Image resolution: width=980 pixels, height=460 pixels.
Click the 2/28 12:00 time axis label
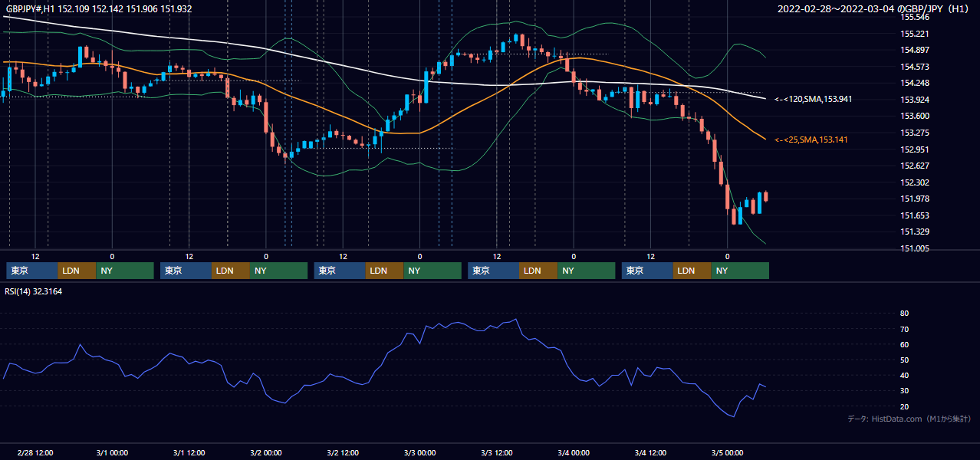(35, 452)
